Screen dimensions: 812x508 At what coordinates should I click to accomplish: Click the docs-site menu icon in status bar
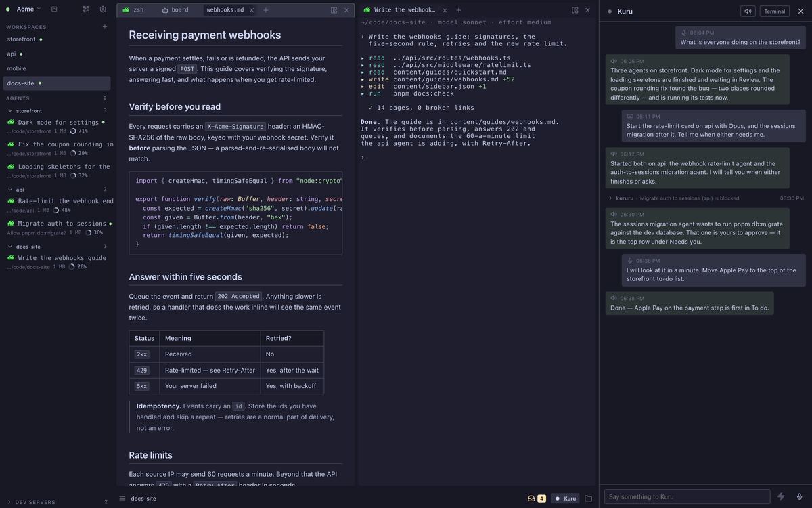pos(122,499)
